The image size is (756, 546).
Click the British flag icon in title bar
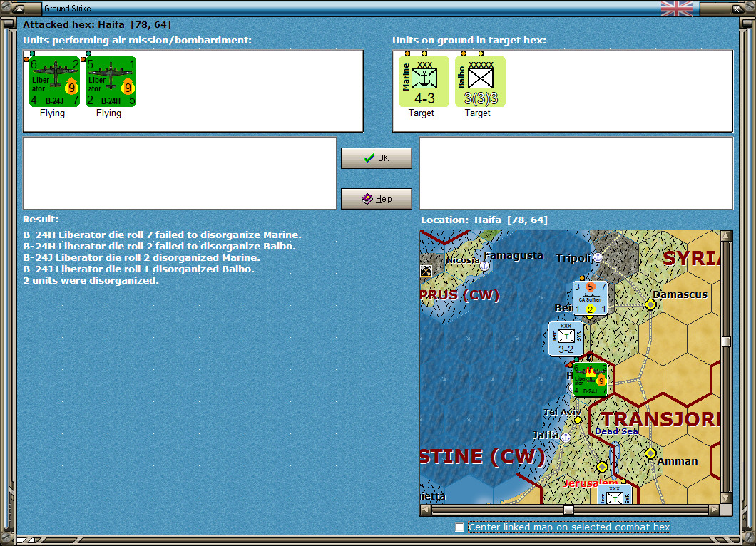click(x=676, y=8)
